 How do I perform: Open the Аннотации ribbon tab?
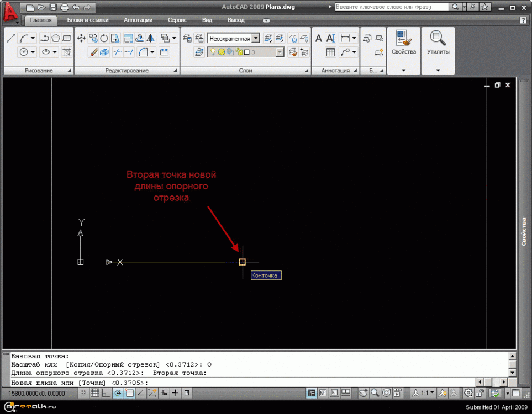click(138, 20)
